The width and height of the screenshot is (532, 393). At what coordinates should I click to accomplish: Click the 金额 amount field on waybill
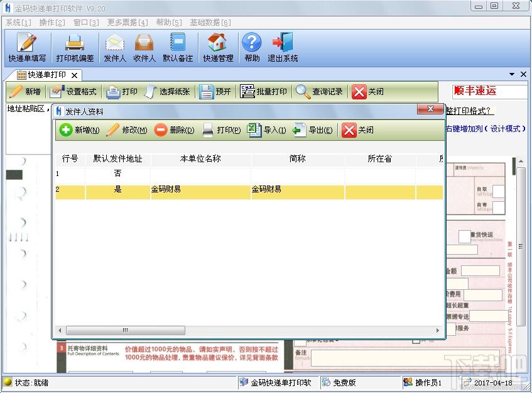coord(480,271)
